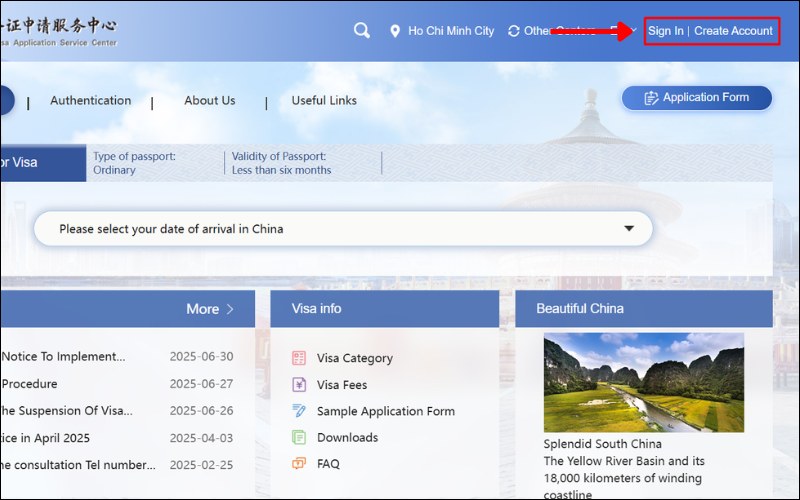Image resolution: width=800 pixels, height=500 pixels.
Task: Click the location pin icon
Action: pyautogui.click(x=395, y=31)
